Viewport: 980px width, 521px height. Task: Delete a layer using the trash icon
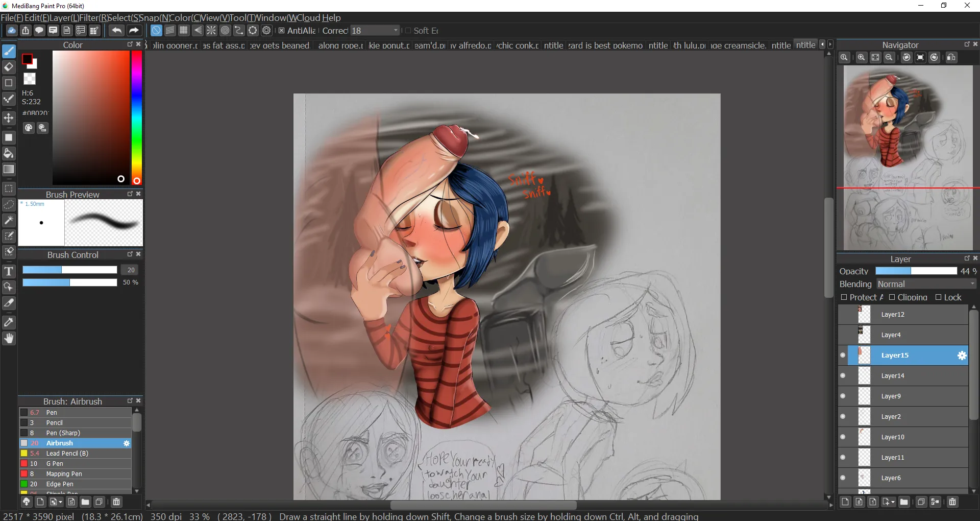tap(952, 502)
